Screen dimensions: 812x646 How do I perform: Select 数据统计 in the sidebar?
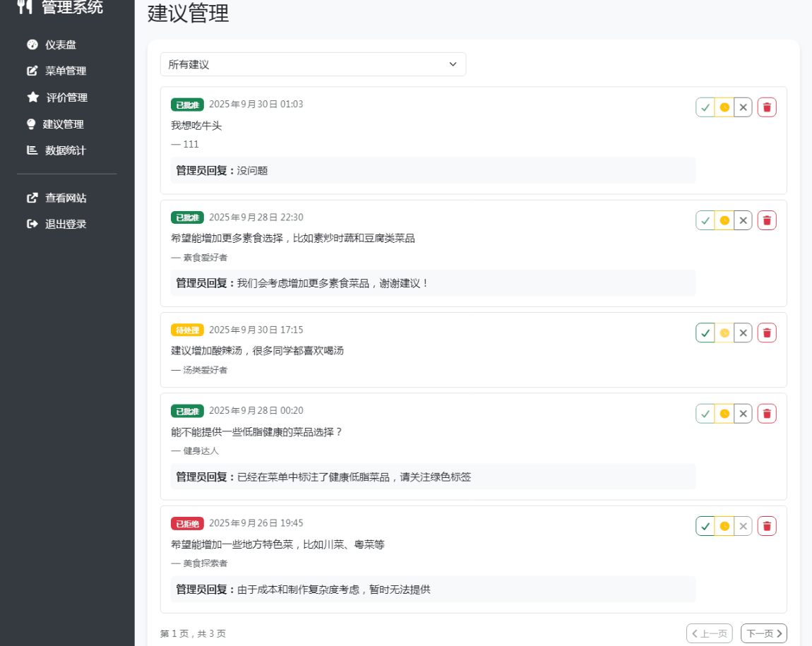pos(65,150)
